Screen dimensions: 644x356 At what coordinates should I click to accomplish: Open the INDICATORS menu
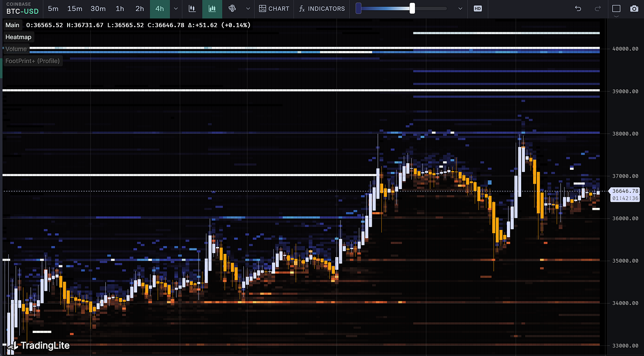(322, 9)
